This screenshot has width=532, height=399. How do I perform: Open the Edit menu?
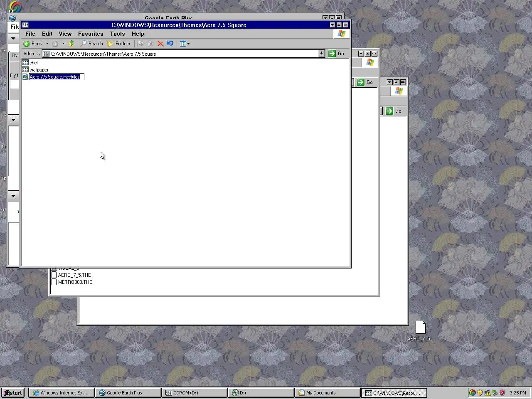coord(47,34)
